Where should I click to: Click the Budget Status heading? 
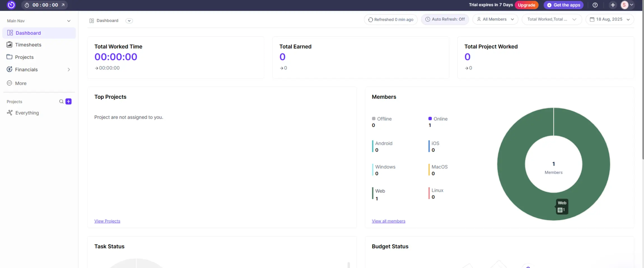(390, 246)
